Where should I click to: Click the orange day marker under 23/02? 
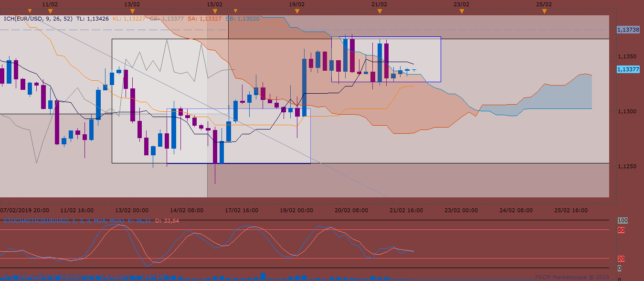[x=461, y=11]
